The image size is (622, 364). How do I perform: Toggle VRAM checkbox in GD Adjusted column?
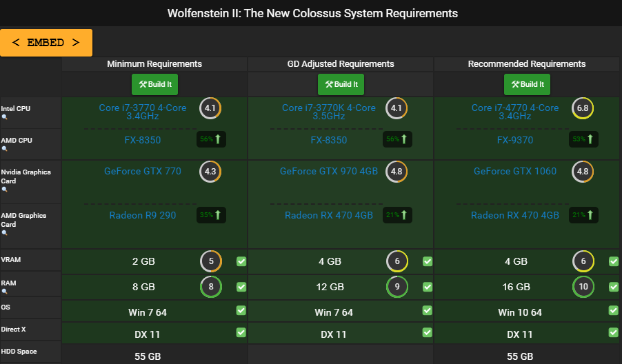[x=428, y=261]
